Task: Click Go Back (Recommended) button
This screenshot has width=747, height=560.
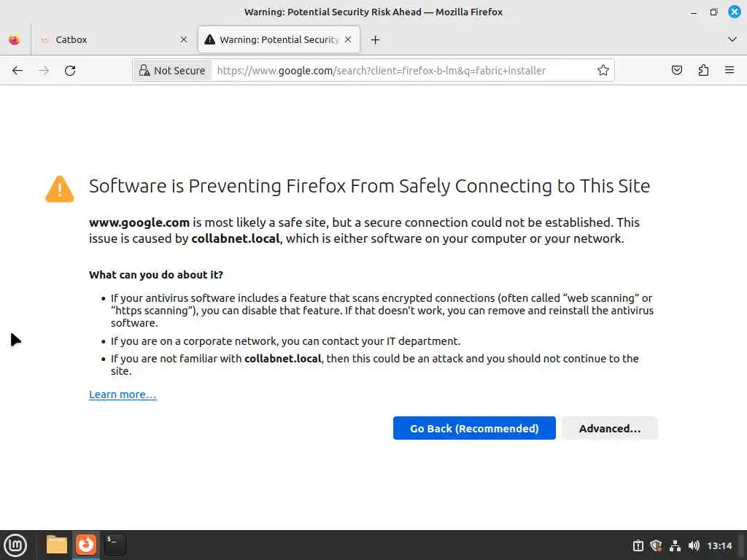Action: (474, 429)
